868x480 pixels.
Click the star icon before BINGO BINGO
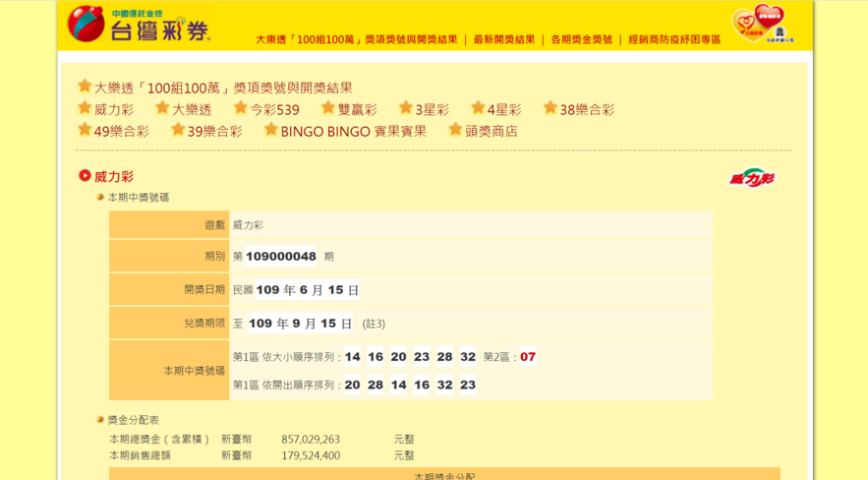270,130
